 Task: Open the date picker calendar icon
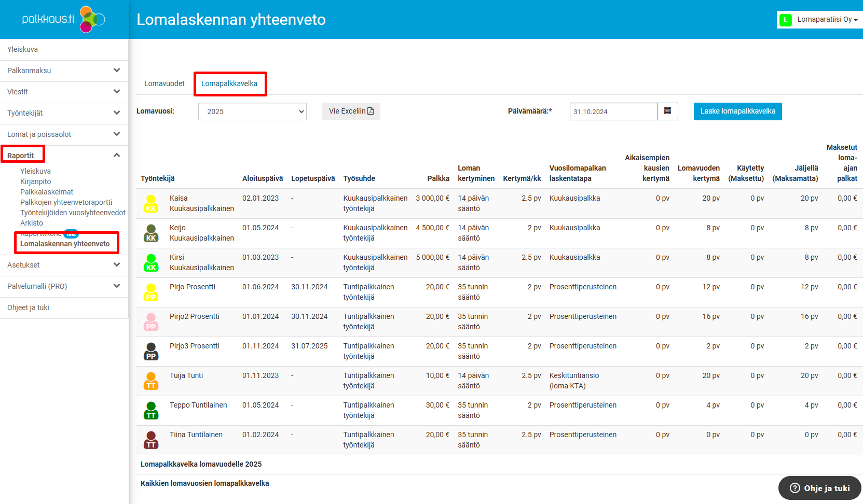click(x=667, y=111)
